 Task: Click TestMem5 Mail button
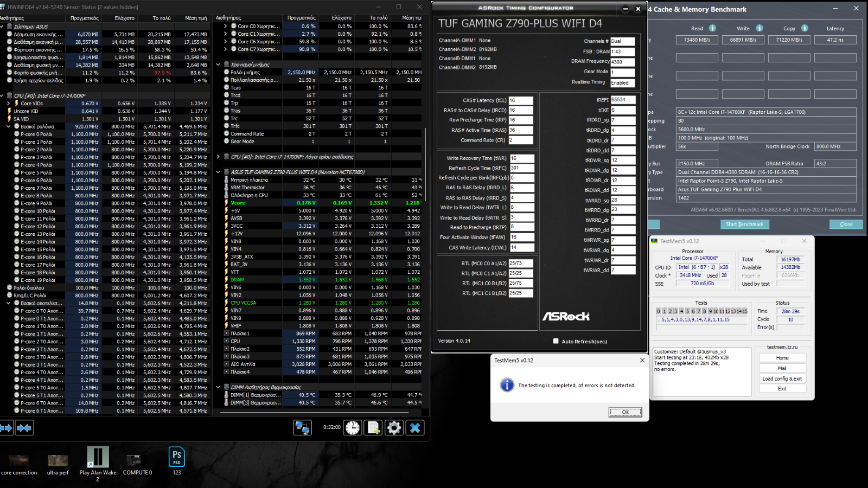(x=782, y=368)
